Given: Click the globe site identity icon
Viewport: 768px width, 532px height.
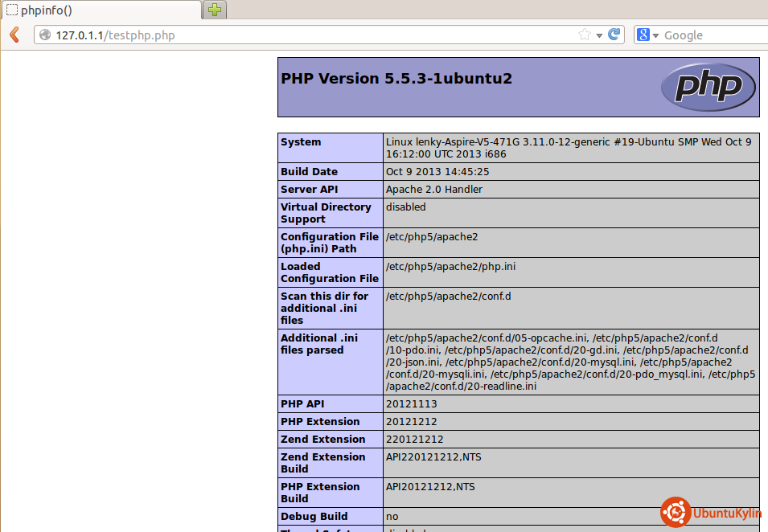Looking at the screenshot, I should [44, 35].
